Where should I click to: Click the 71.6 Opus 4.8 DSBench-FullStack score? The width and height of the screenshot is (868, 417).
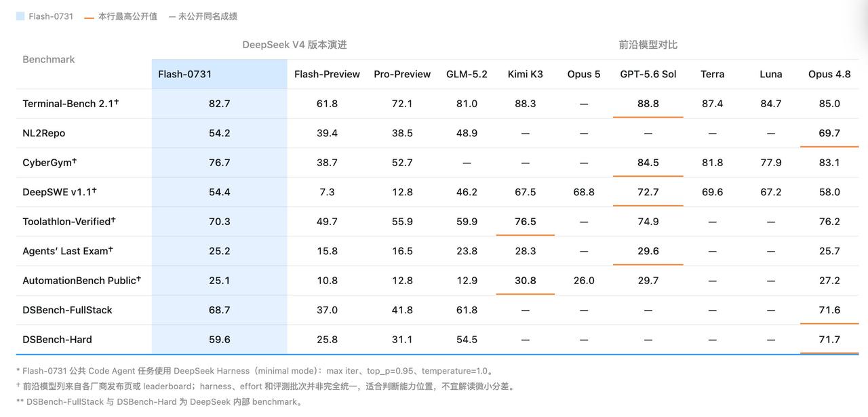pos(829,310)
